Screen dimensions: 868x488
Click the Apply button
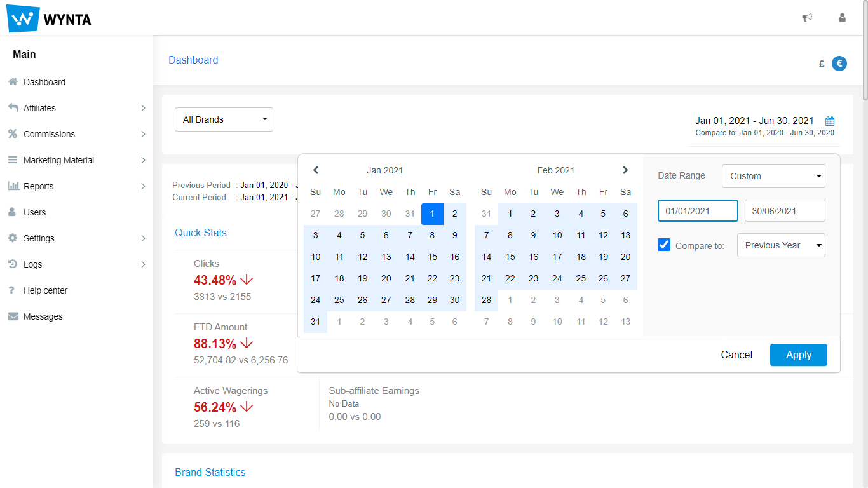[x=798, y=355]
